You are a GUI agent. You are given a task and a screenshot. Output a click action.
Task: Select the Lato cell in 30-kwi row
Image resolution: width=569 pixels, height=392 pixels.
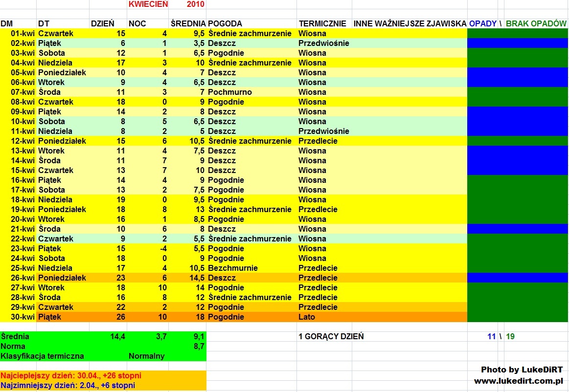307,317
